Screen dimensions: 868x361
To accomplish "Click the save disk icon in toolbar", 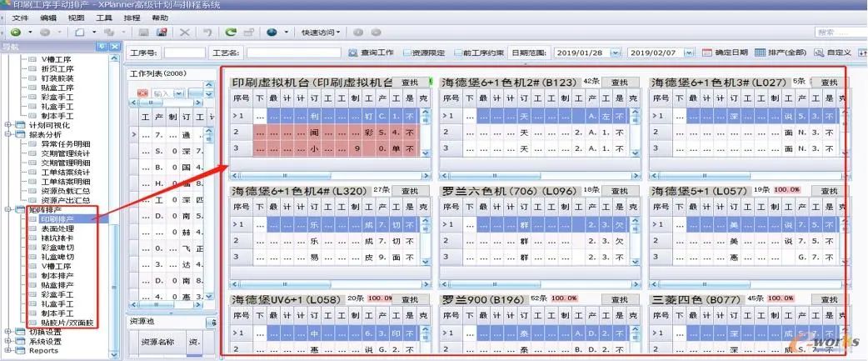I will tap(161, 32).
